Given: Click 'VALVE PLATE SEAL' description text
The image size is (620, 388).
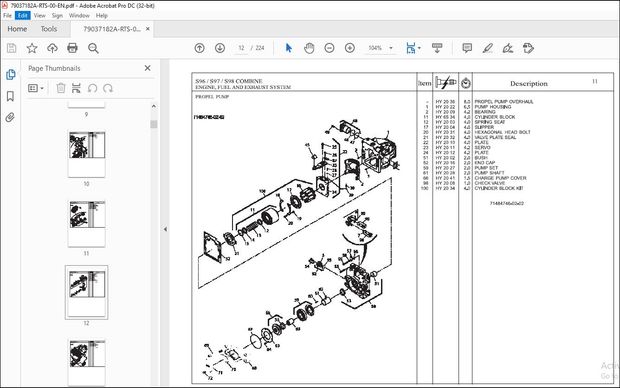Looking at the screenshot, I should coord(495,137).
